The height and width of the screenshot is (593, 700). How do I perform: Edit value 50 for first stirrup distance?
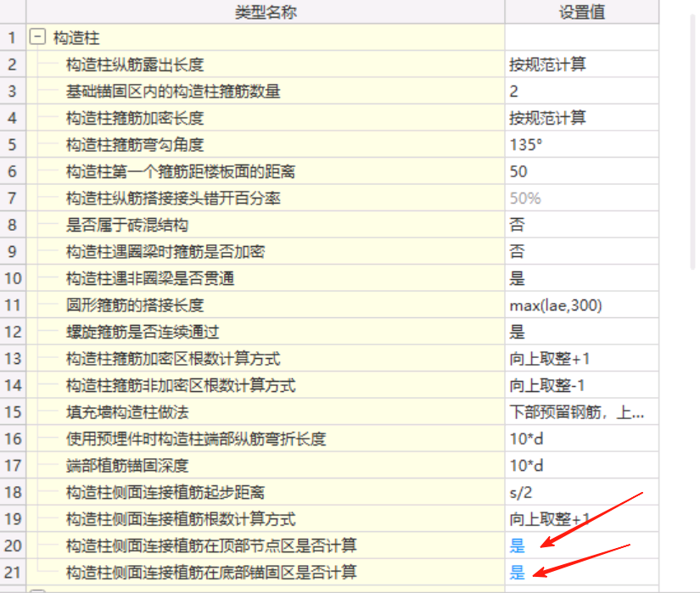click(582, 171)
